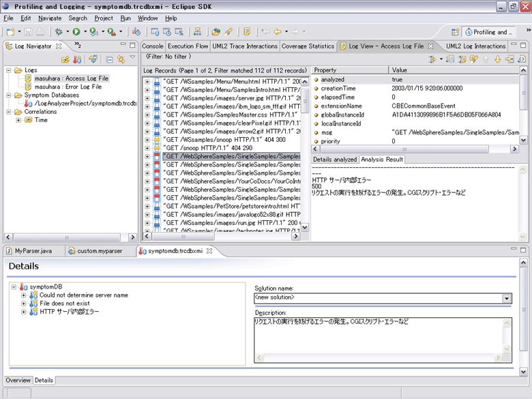Click the thermometer symptom database icon in Log Navigator

point(77,59)
